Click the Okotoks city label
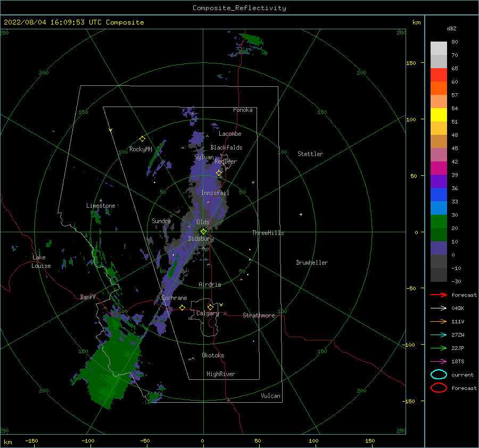Image resolution: width=479 pixels, height=448 pixels. 213,355
